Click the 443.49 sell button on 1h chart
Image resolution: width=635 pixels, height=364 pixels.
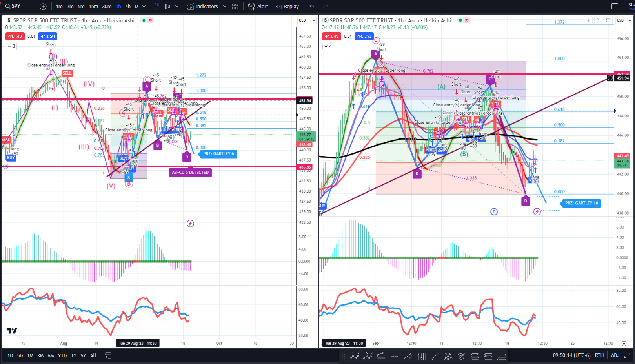tap(331, 36)
